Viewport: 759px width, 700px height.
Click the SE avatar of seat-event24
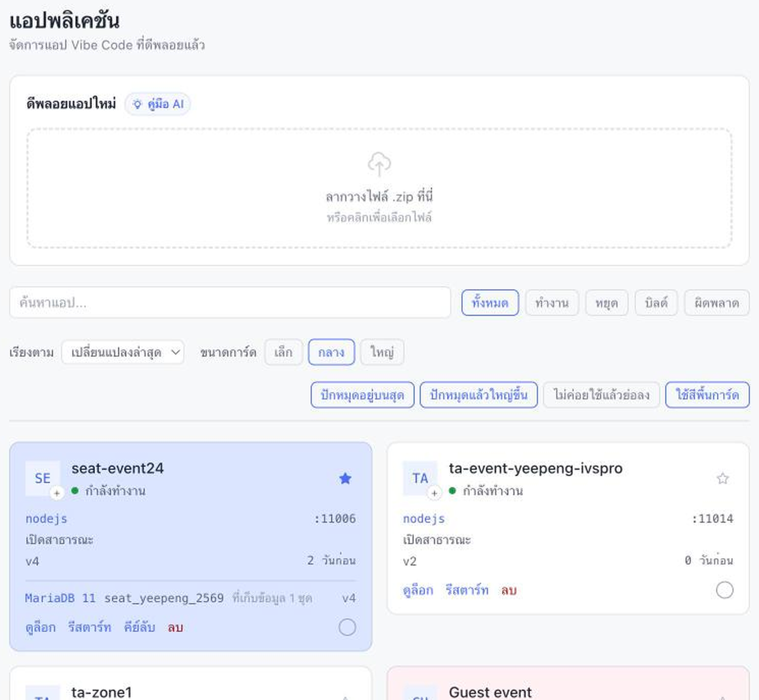pyautogui.click(x=43, y=478)
